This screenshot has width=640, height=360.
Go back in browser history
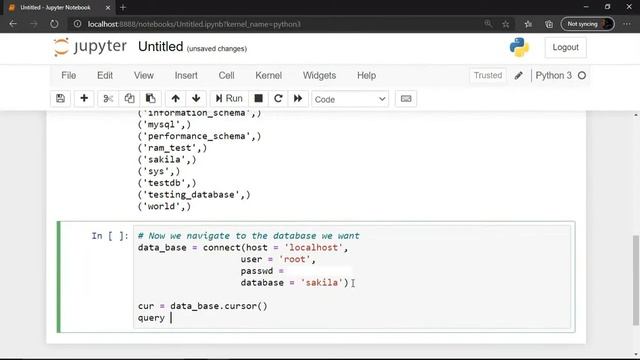coord(13,24)
